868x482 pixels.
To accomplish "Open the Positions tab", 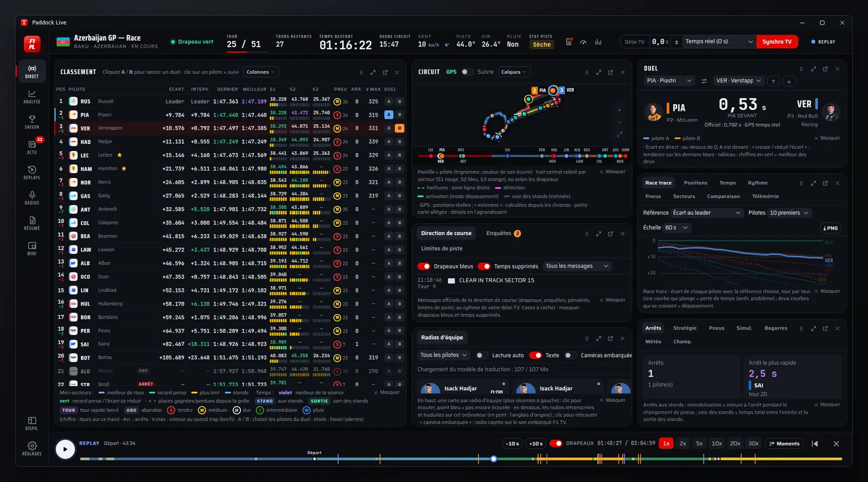I will point(695,183).
